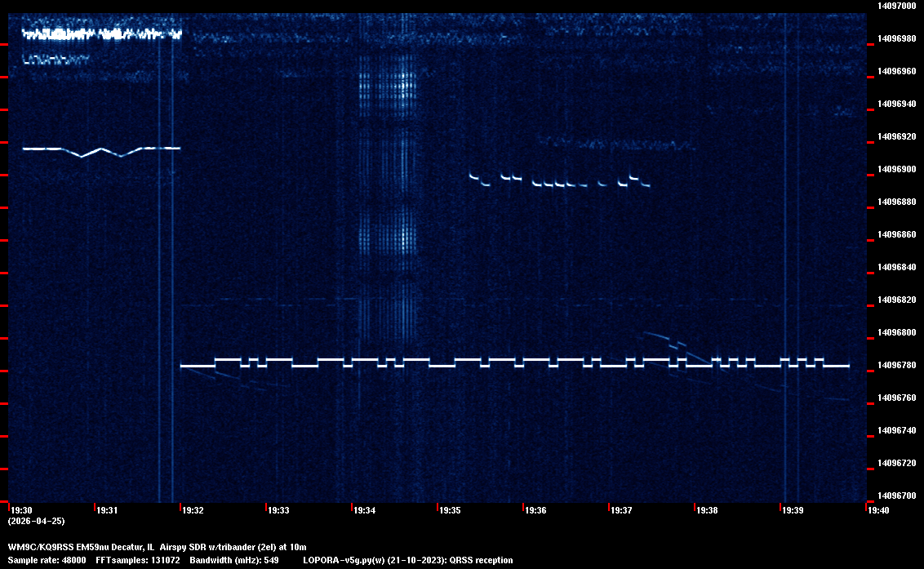Viewport: 924px width, 569px height.
Task: Click the 14096740 frequency label
Action: click(897, 431)
